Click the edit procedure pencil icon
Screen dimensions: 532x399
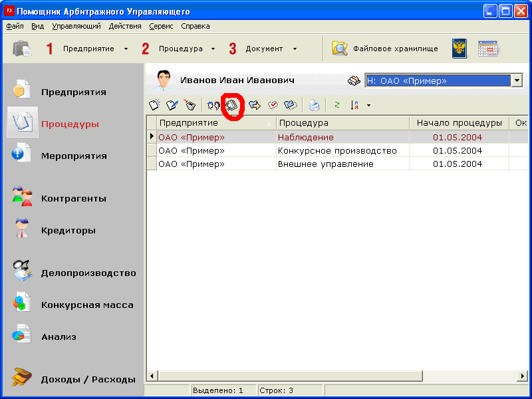pyautogui.click(x=172, y=105)
